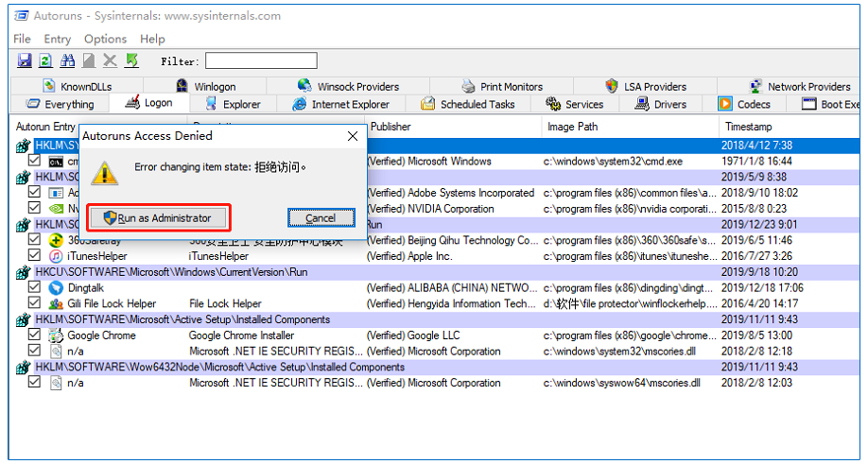Click the Find binoculars icon
Viewport: 868px width, 464px height.
point(67,60)
